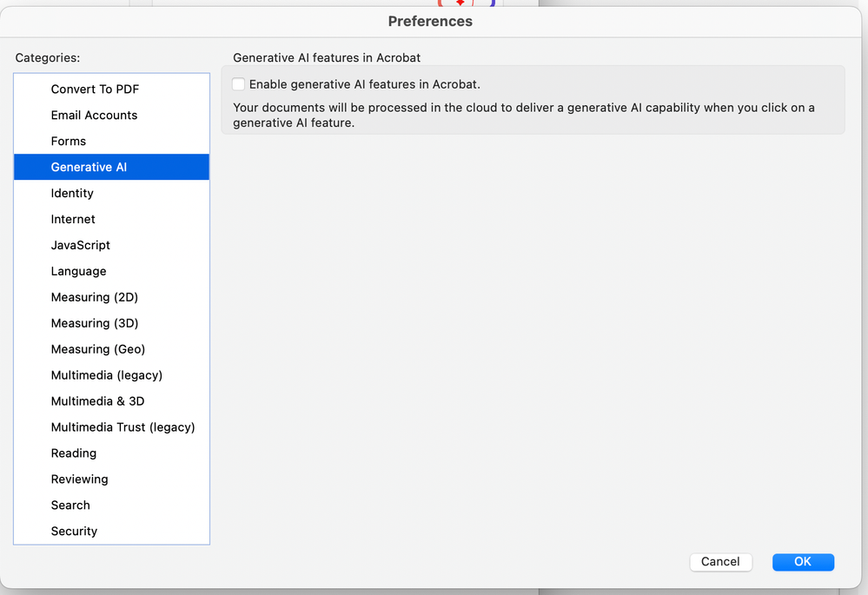Screen dimensions: 868x595
Task: Select Multimedia Trust (legacy) category
Action: [123, 428]
